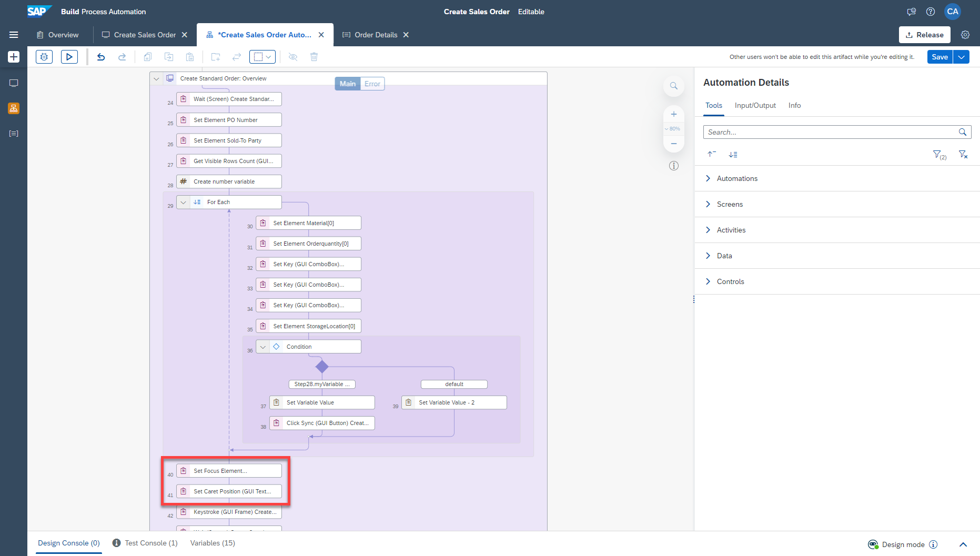The image size is (980, 556).
Task: Click the tools Search input field
Action: (x=837, y=132)
